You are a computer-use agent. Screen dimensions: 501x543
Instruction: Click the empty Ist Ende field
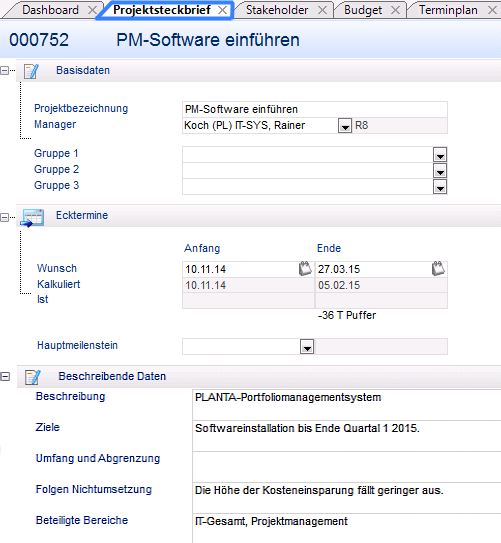coord(381,301)
